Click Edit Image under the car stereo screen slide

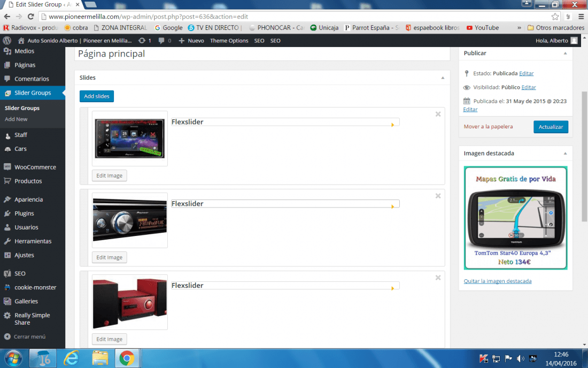[109, 175]
